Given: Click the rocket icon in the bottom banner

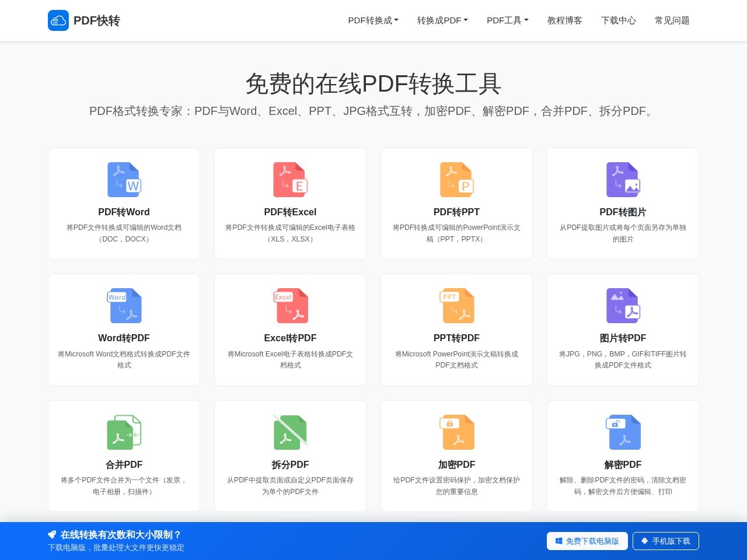Looking at the screenshot, I should coord(52,535).
